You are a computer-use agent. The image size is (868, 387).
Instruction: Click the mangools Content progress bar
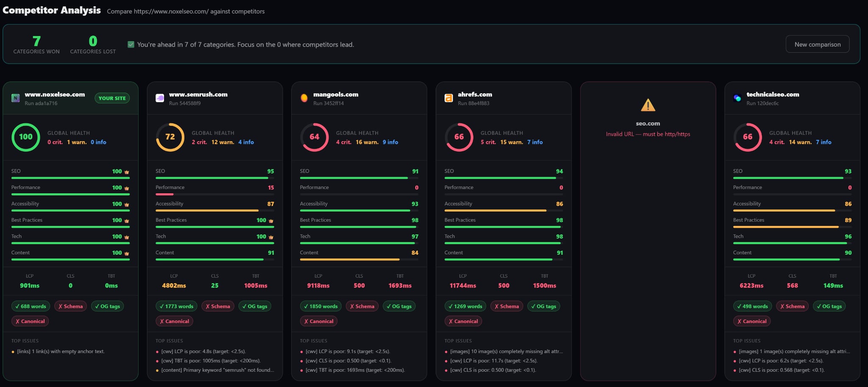pyautogui.click(x=359, y=259)
